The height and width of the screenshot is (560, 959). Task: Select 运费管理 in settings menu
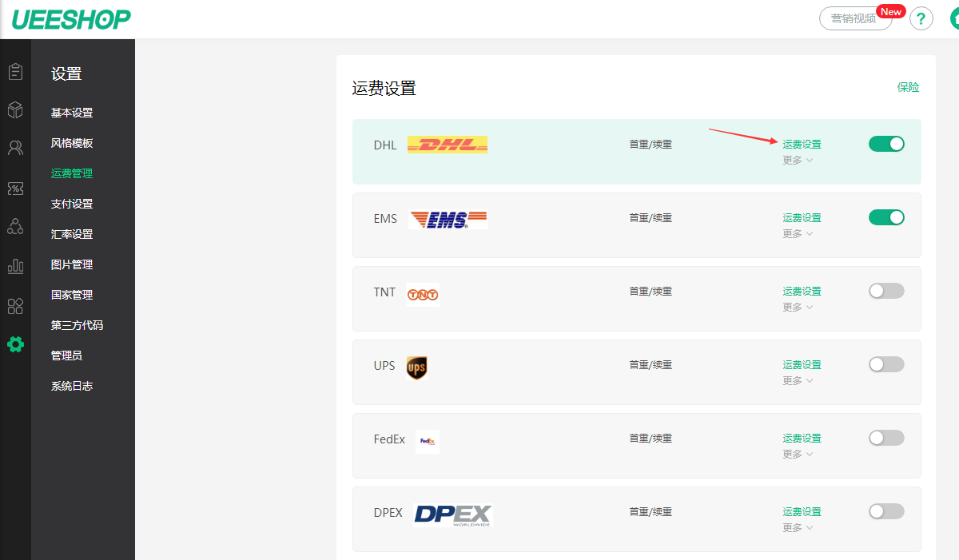(72, 173)
